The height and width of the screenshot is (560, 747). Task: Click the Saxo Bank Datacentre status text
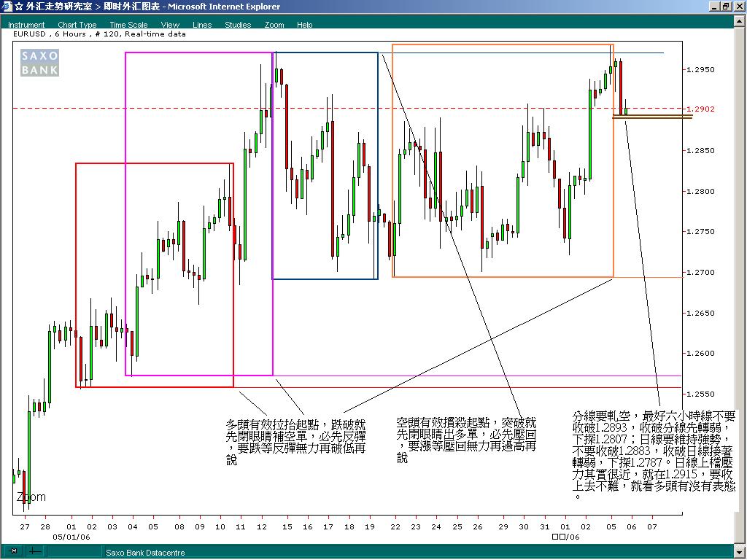coord(145,553)
